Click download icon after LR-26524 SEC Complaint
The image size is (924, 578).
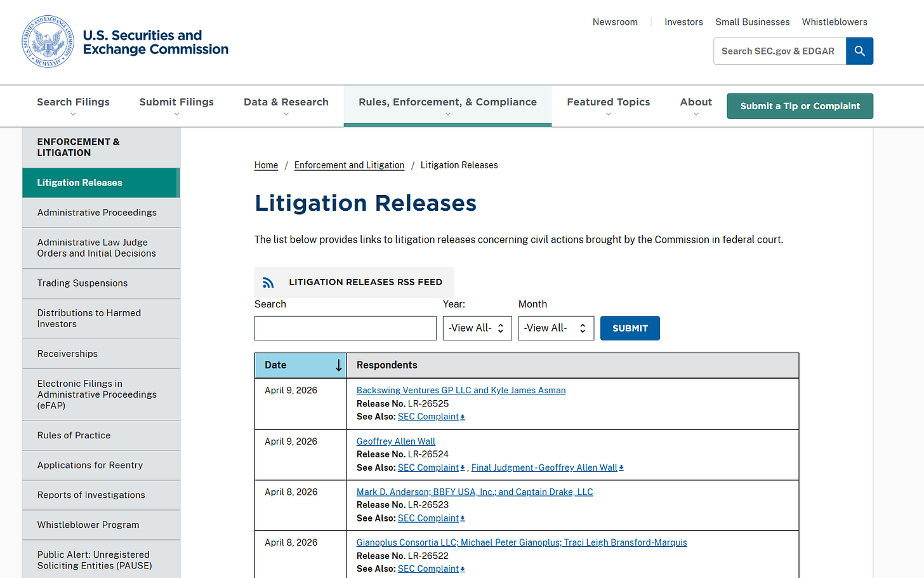(x=463, y=468)
